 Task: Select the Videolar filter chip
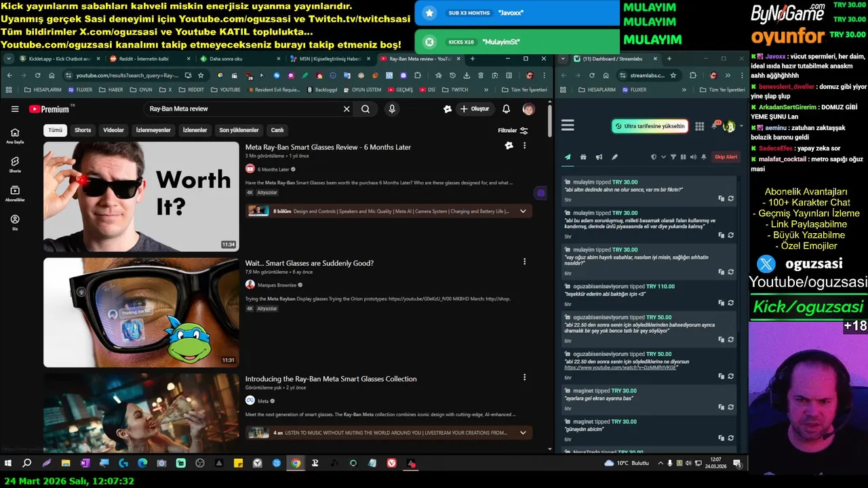[113, 130]
